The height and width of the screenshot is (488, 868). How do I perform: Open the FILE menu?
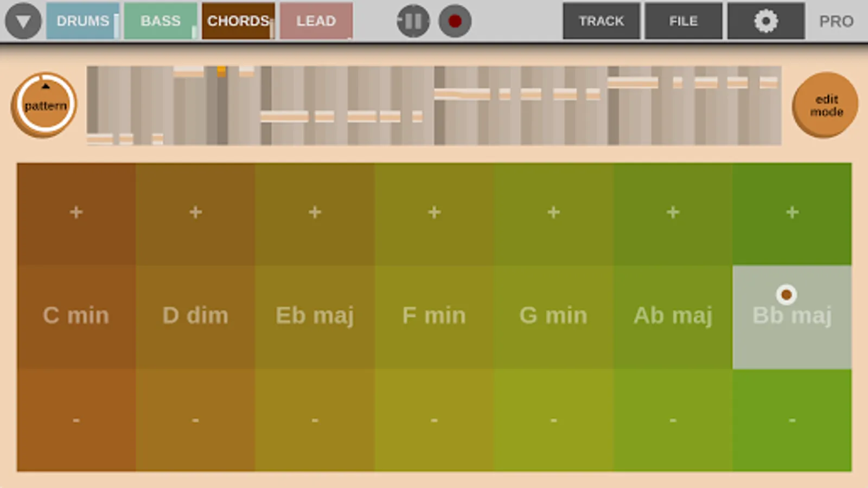point(683,21)
